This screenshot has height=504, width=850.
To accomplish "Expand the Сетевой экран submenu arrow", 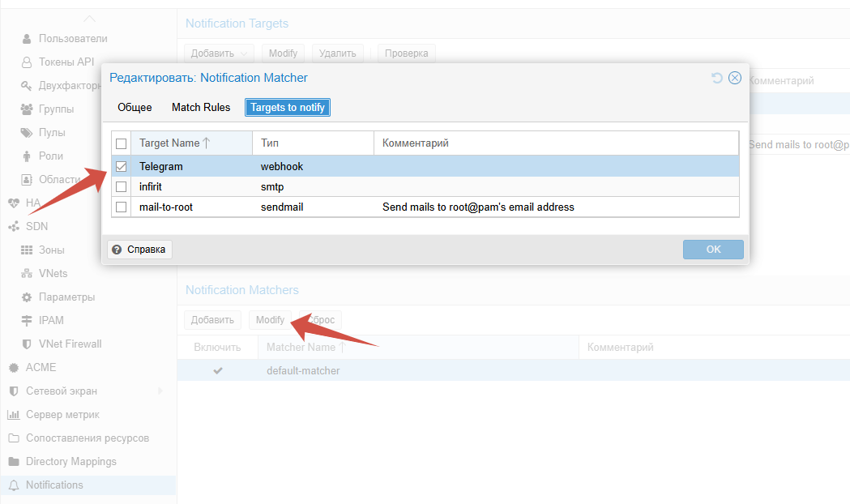I will 160,391.
